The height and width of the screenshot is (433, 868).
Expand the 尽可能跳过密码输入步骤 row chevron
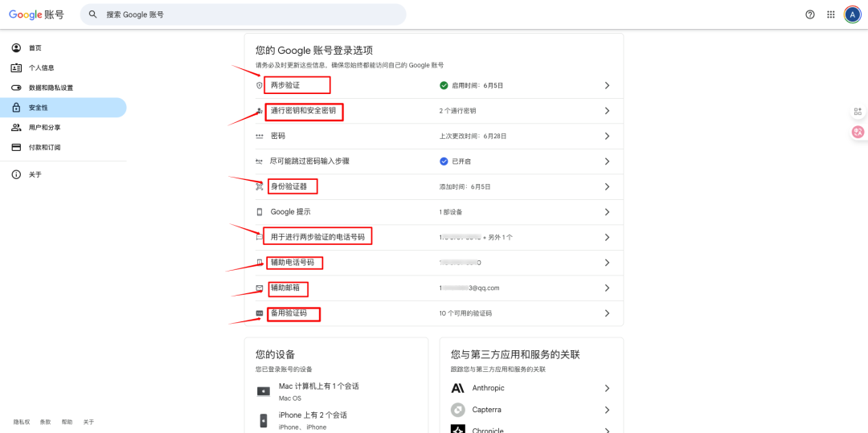(x=608, y=161)
